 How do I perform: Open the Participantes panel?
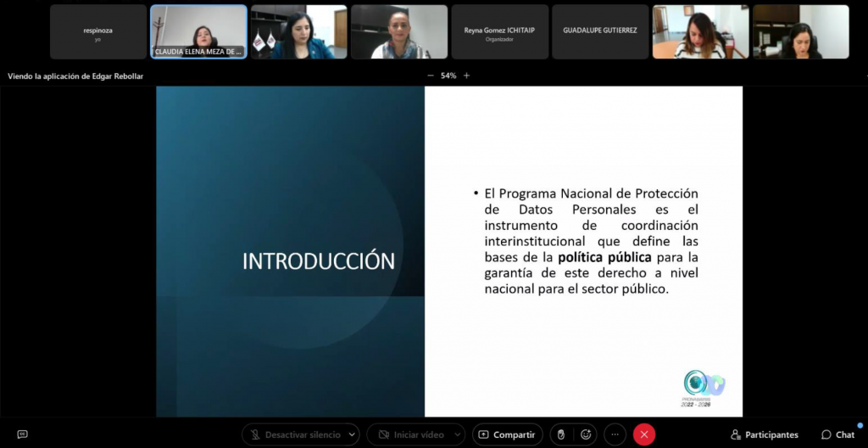[x=765, y=434]
